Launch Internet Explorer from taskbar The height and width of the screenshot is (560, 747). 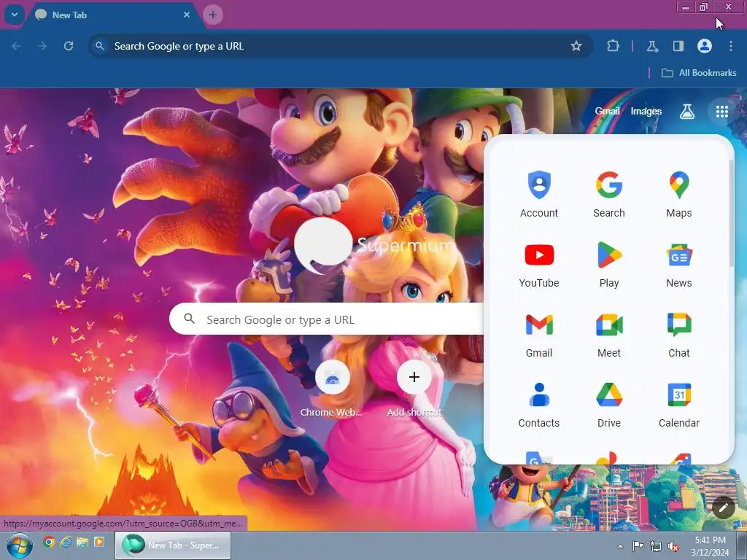[x=65, y=542]
